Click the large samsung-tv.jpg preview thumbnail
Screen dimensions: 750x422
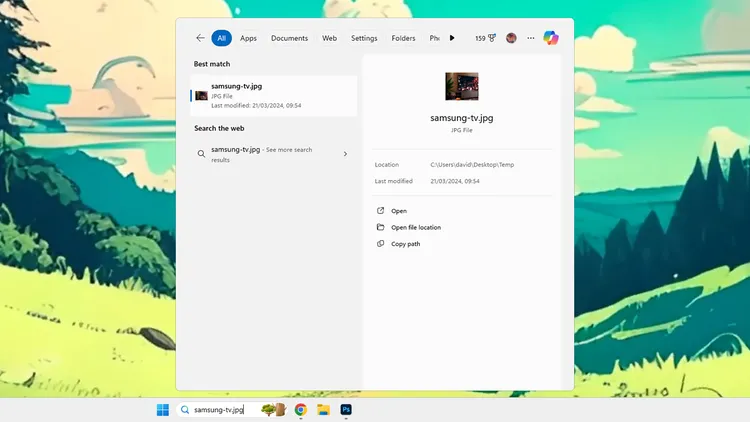(461, 86)
